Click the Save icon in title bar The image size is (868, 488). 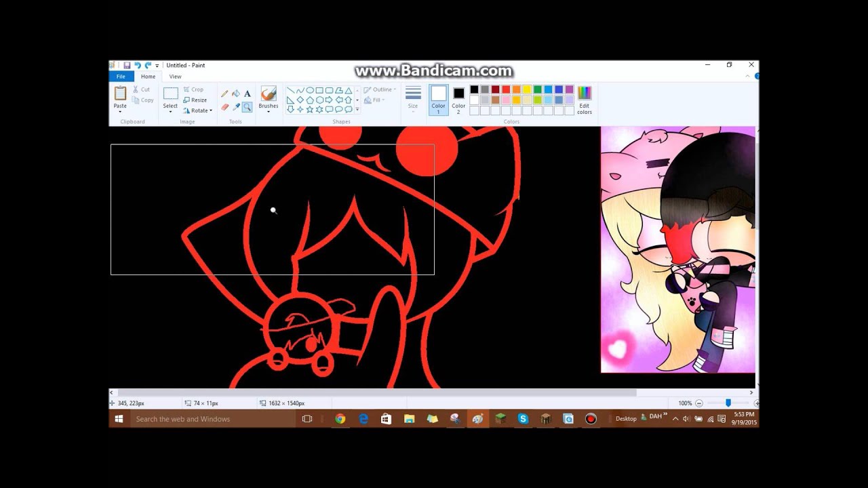pos(127,66)
